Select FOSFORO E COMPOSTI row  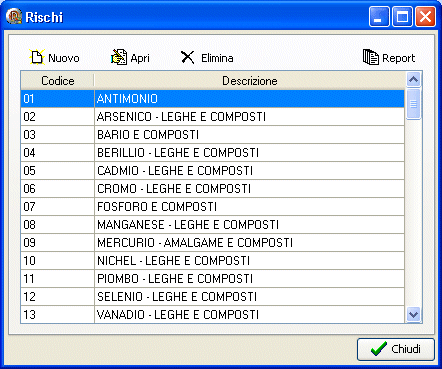[213, 207]
